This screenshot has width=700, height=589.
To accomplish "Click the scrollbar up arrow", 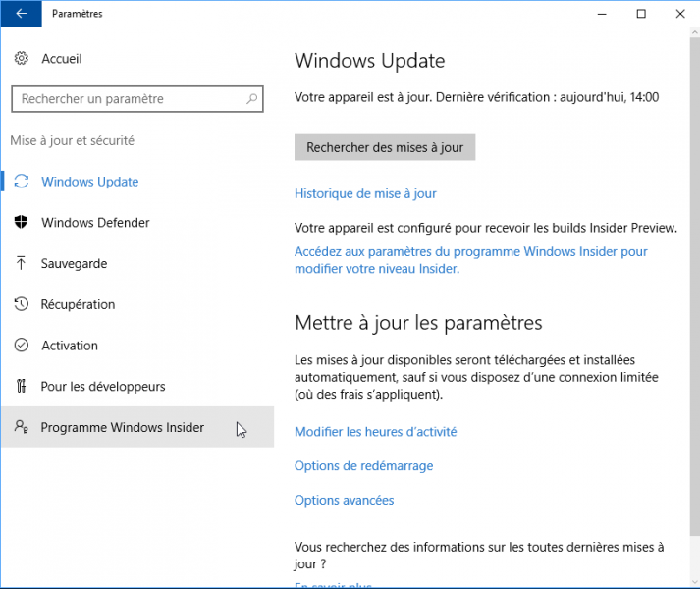I will tap(695, 32).
